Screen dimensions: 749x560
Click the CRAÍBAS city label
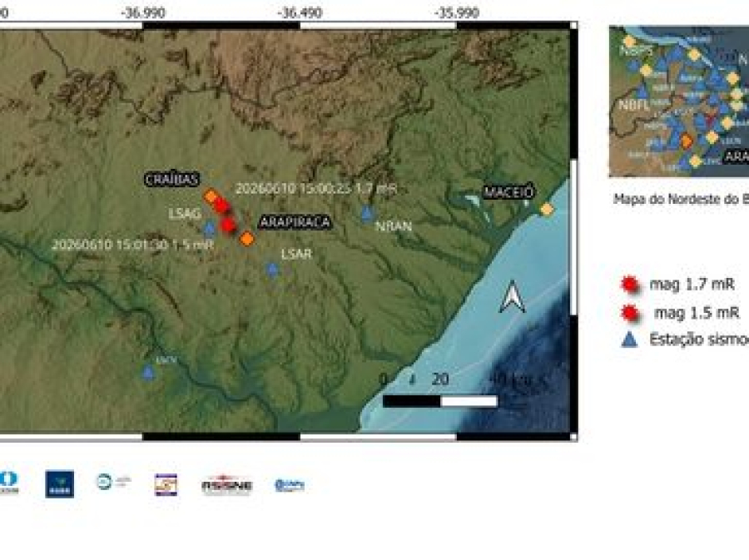click(171, 179)
